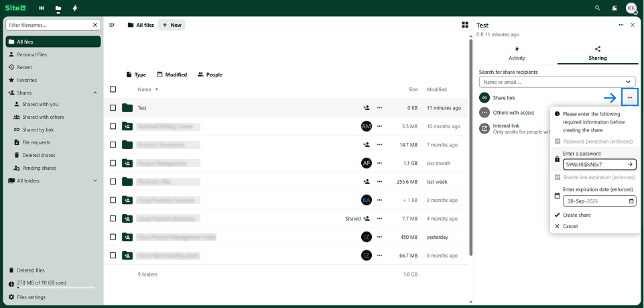Switch to grid view icon
This screenshot has height=308, width=644.
point(465,25)
